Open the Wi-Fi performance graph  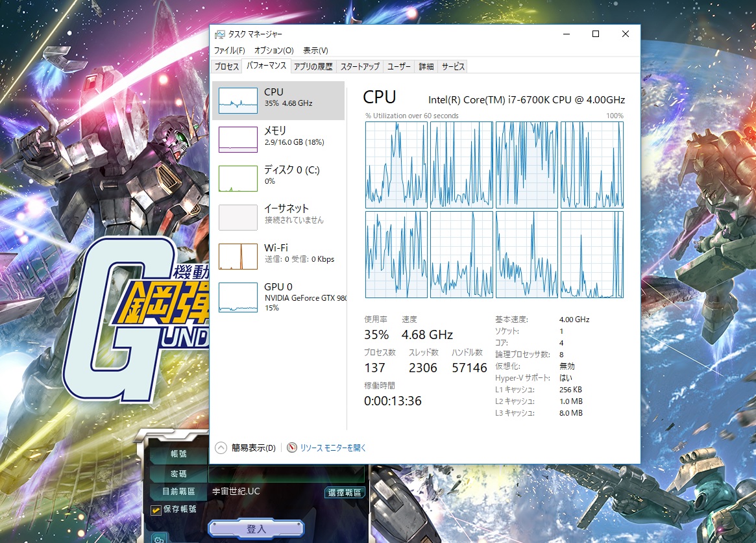click(x=238, y=256)
